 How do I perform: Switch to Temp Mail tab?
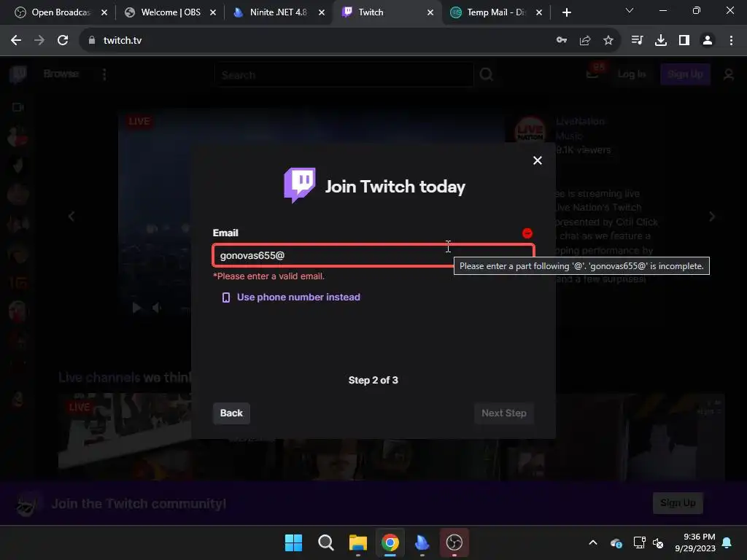495,12
